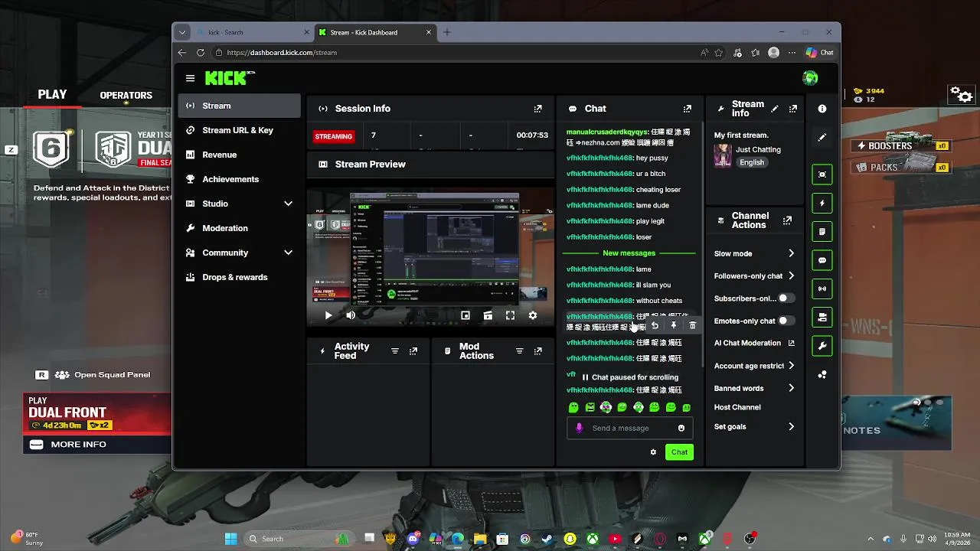Open AI Chat Moderation link
Screen dimensions: 980x551
click(754, 343)
